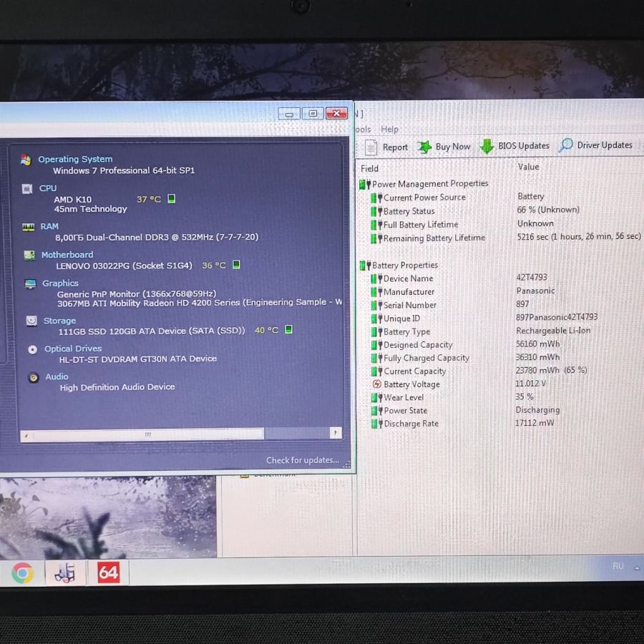The image size is (644, 644).
Task: Click the Motherboard temperature green indicator
Action: coord(236,265)
